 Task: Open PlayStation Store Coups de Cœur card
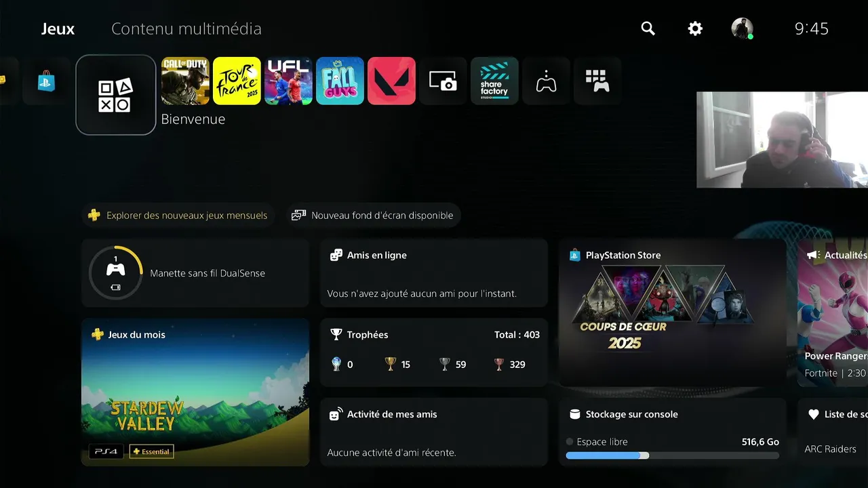coord(673,312)
